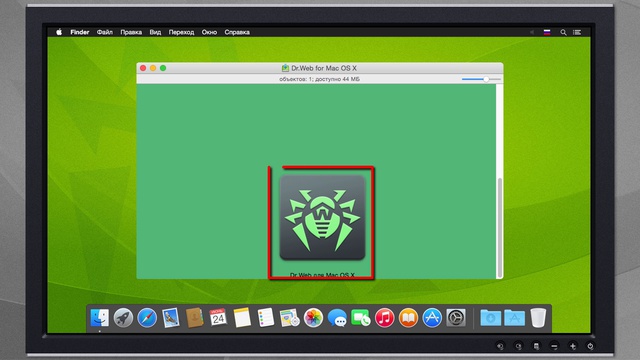
Task: Open Finder from the dock
Action: pos(99,318)
